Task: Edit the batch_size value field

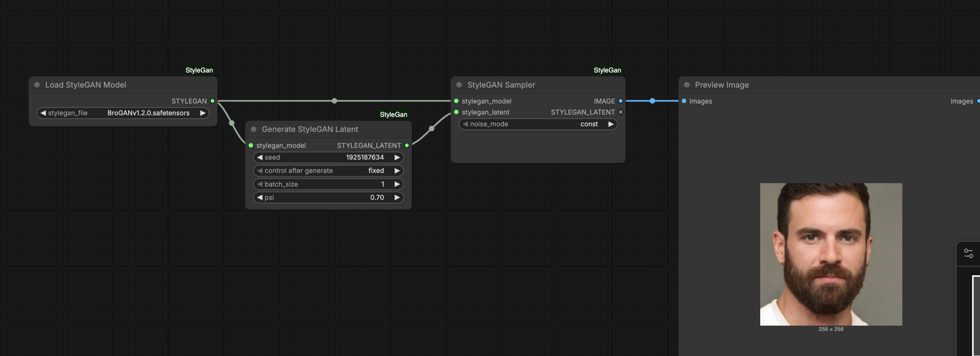Action: coord(328,184)
